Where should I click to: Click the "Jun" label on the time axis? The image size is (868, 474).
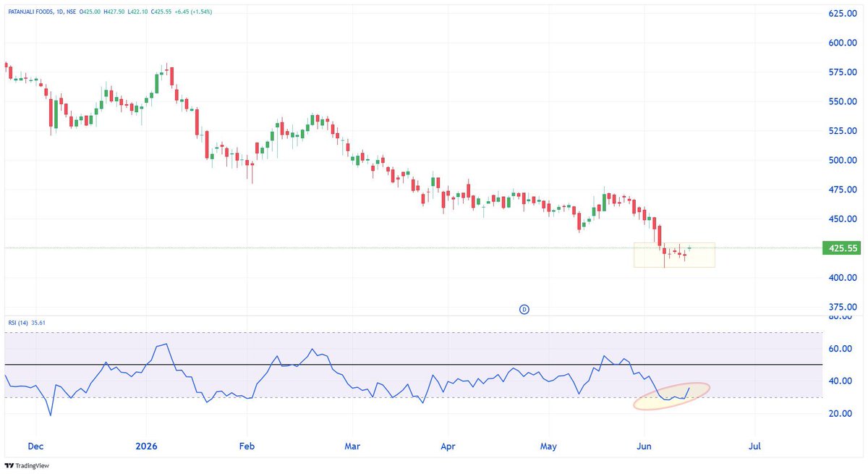(x=644, y=446)
